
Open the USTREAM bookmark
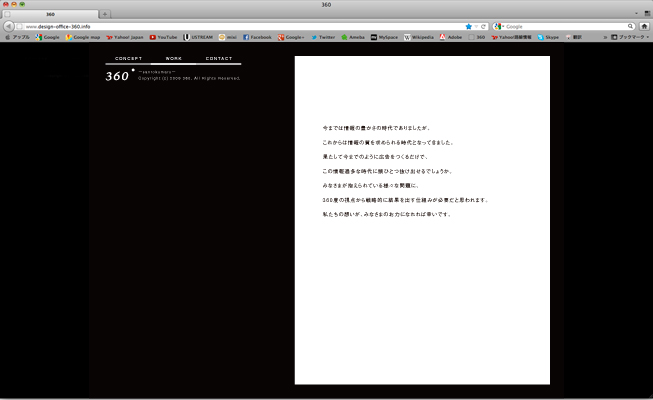click(198, 37)
